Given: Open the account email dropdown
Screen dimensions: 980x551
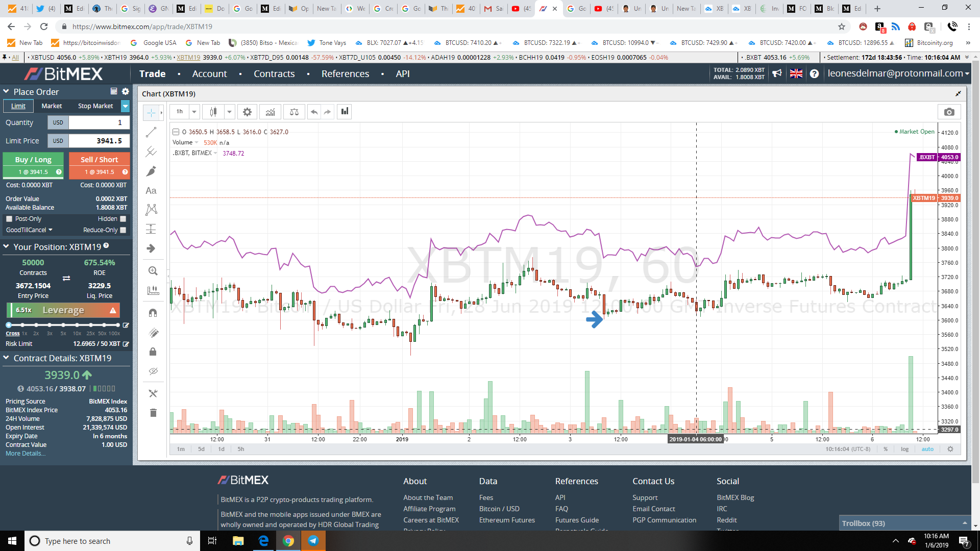Looking at the screenshot, I should coord(898,73).
